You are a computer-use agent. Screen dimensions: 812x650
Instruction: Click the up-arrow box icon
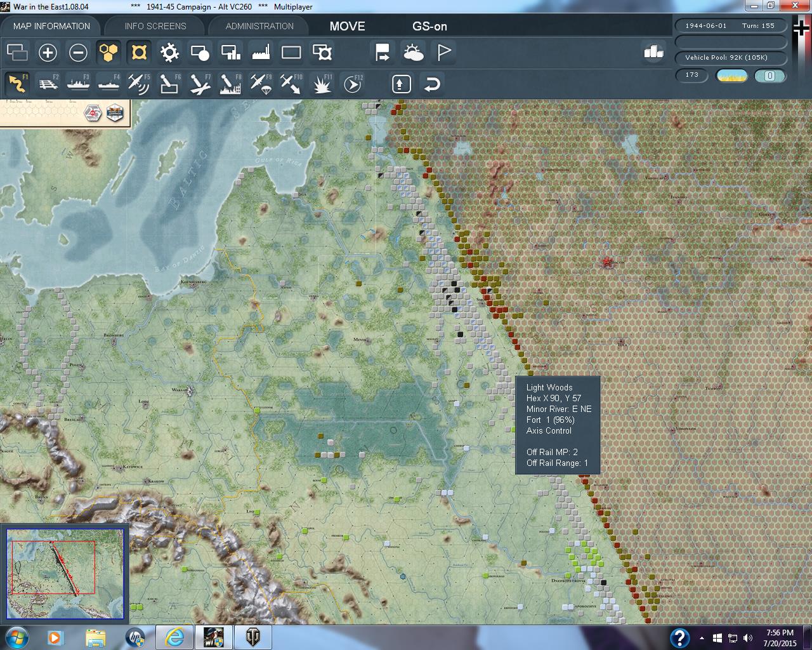pyautogui.click(x=401, y=84)
